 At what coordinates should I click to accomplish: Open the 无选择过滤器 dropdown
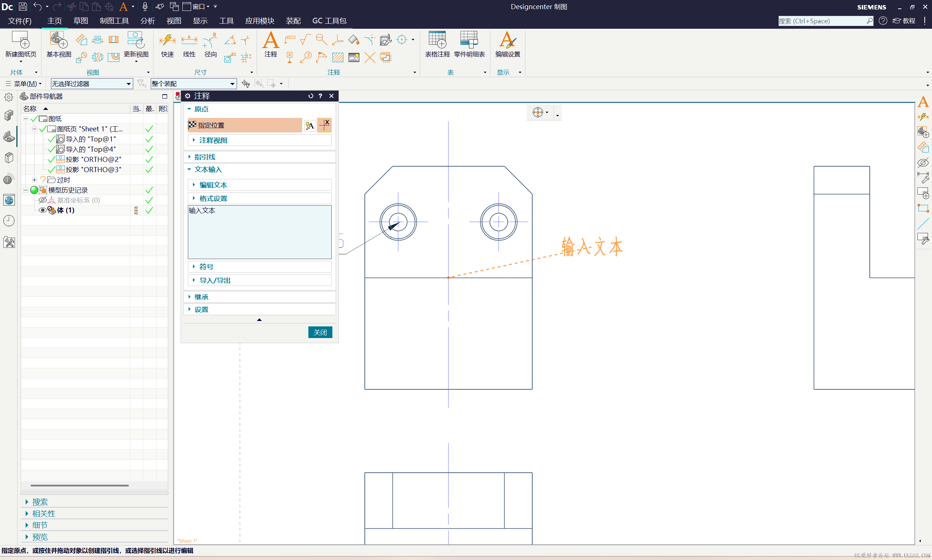click(x=92, y=83)
